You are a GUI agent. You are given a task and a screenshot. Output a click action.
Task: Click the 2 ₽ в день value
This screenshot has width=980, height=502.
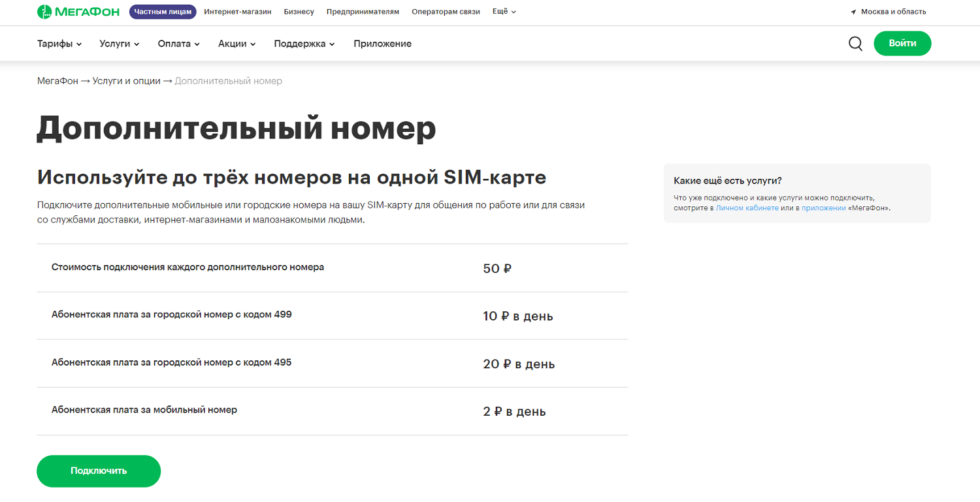point(515,412)
